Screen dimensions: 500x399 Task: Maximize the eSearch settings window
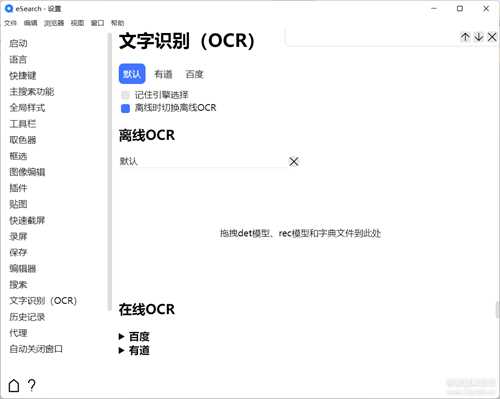point(460,8)
